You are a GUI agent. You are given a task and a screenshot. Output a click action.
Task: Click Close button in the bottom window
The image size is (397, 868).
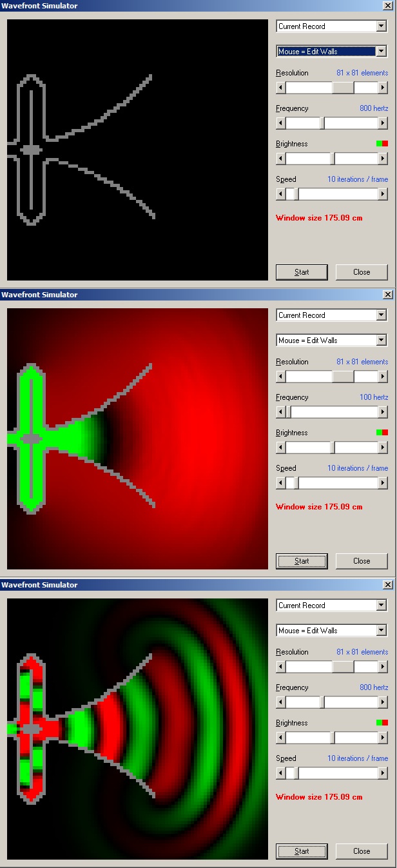[x=362, y=851]
